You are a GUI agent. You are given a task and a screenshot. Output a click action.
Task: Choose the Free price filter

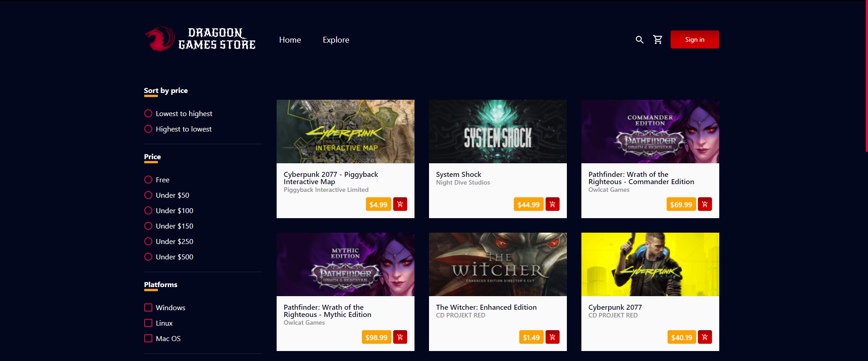[148, 180]
